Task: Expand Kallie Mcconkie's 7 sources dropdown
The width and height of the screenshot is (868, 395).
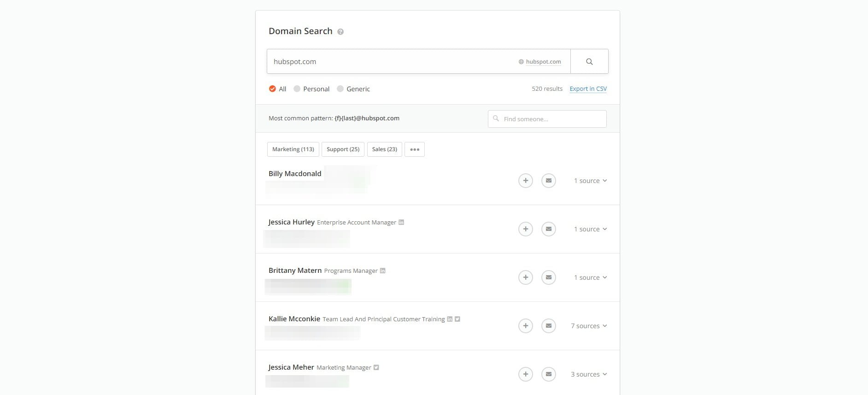Action: (589, 326)
